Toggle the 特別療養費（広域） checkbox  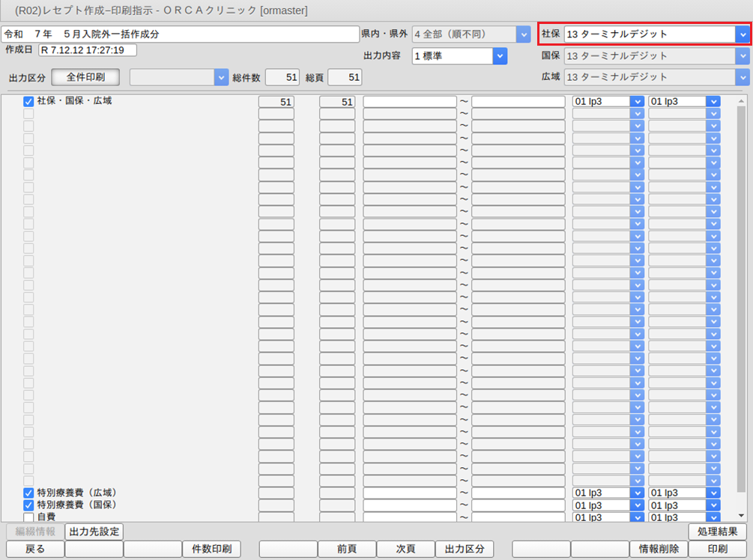pyautogui.click(x=28, y=493)
